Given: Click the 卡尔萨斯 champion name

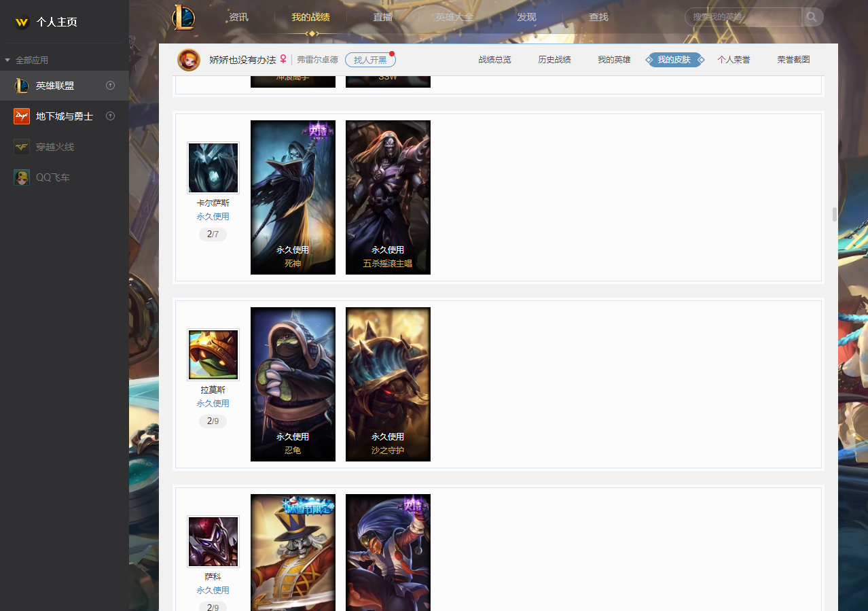Looking at the screenshot, I should tap(213, 203).
